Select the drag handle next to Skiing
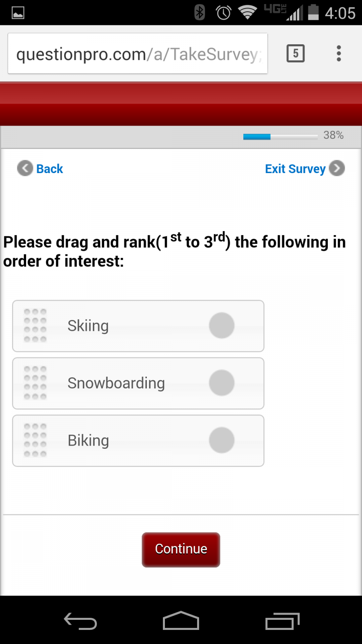Viewport: 362px width, 644px height. point(35,326)
